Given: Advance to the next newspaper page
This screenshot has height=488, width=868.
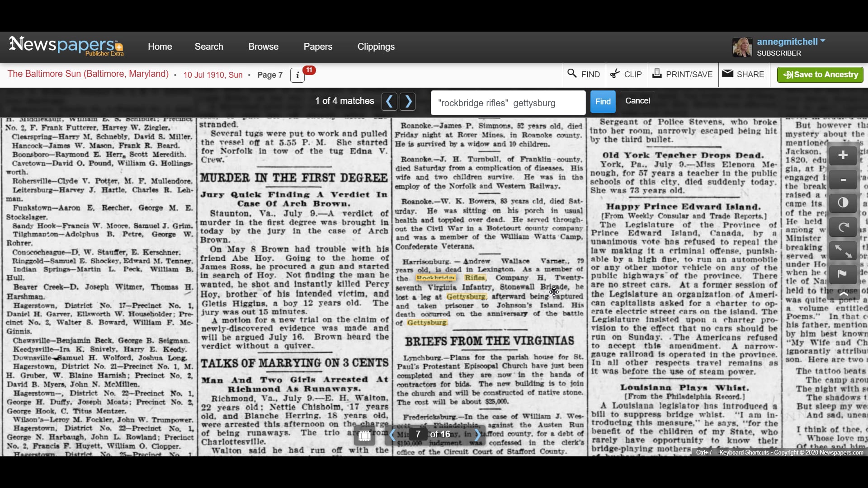Looking at the screenshot, I should [x=477, y=435].
